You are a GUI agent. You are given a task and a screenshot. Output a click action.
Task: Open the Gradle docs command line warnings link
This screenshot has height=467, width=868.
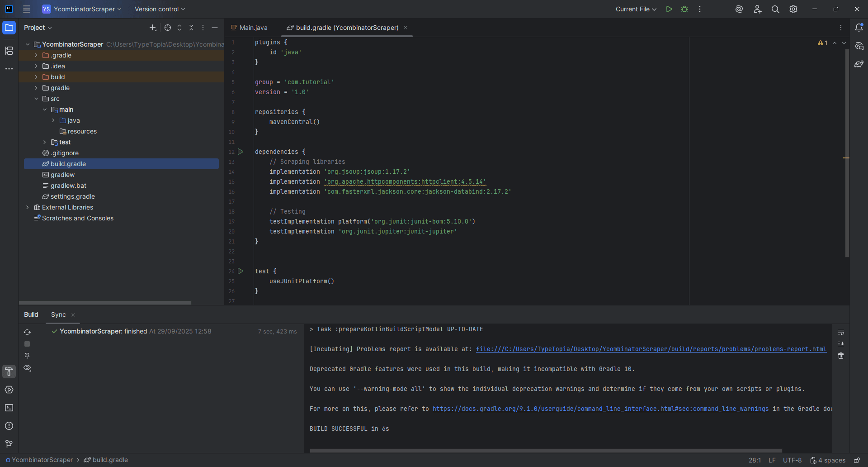pos(600,409)
